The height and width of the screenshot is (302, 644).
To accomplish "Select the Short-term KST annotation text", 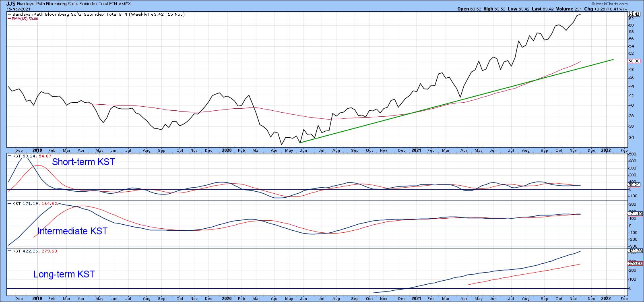I will click(x=83, y=162).
